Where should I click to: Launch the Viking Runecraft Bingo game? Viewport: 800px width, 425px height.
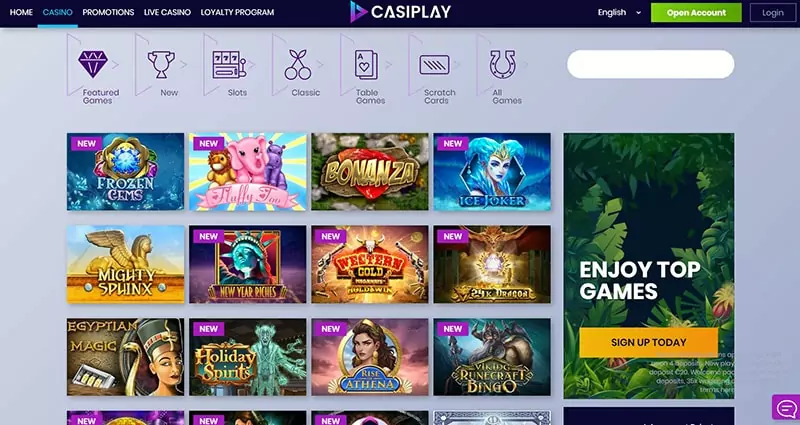(x=492, y=357)
